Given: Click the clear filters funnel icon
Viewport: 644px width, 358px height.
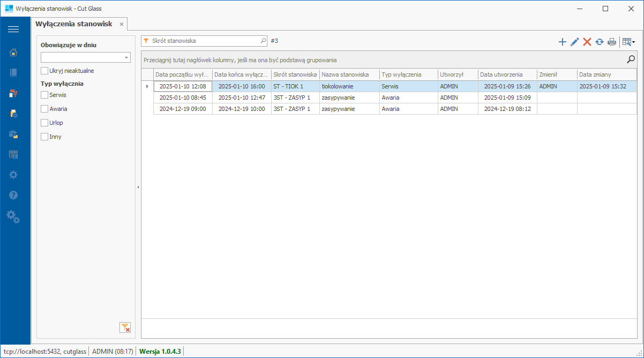Looking at the screenshot, I should 125,327.
